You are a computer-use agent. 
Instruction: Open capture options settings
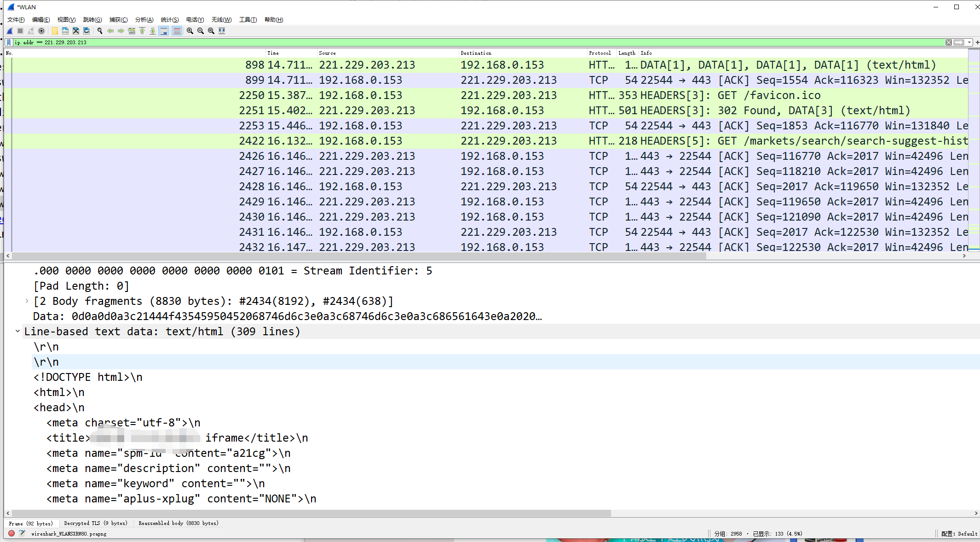pos(41,31)
